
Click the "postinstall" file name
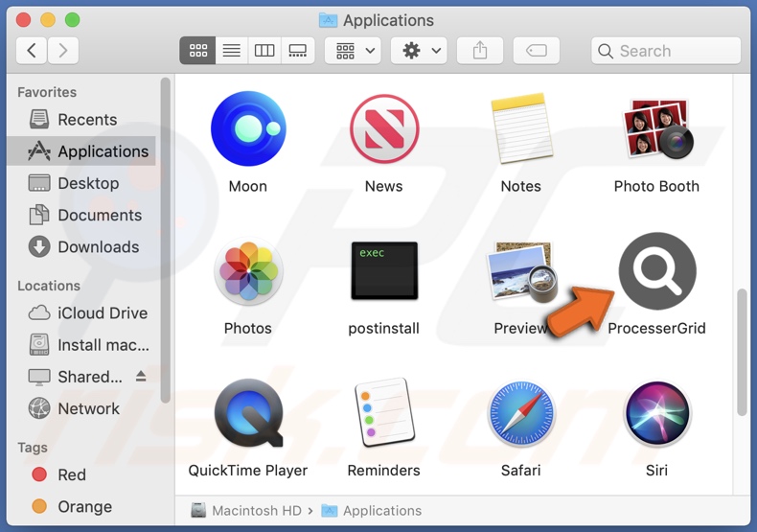384,328
